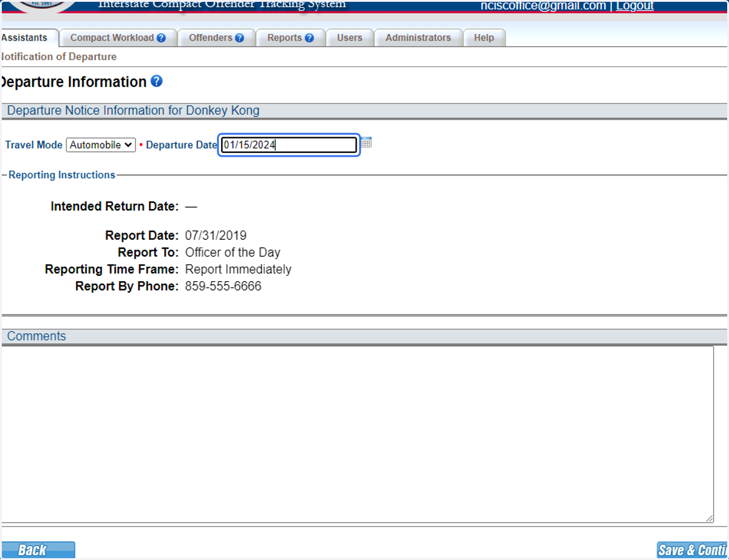Click the help icon next to Departure Information

point(156,81)
